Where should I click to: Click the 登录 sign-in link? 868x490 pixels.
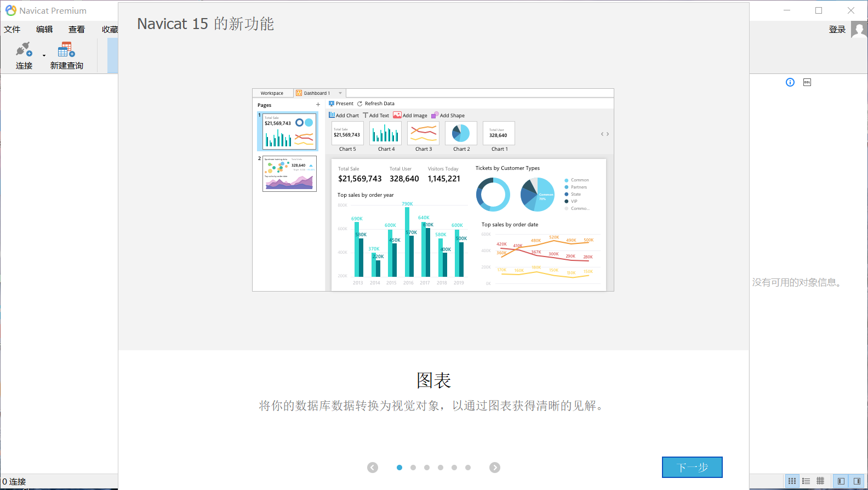click(837, 30)
